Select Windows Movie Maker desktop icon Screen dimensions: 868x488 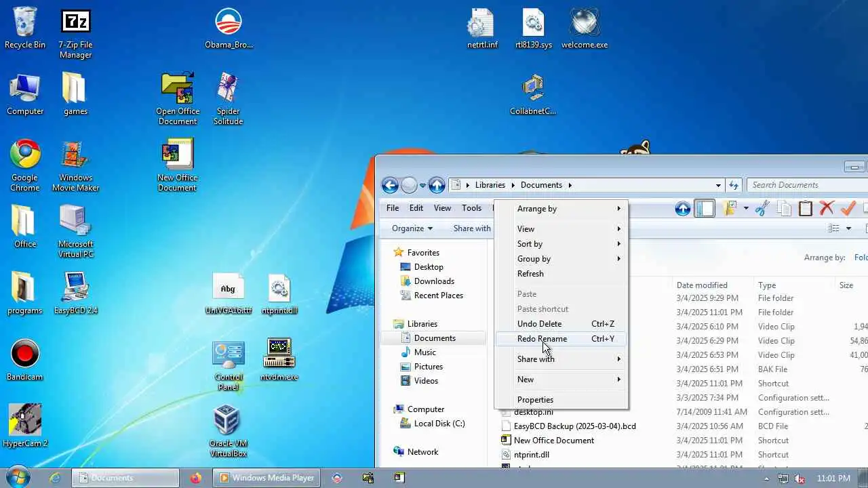(x=75, y=166)
